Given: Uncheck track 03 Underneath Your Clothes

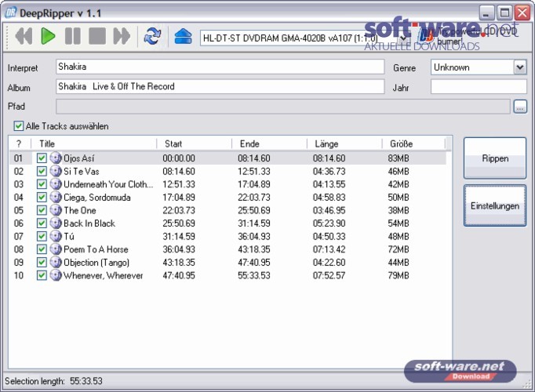Looking at the screenshot, I should (42, 184).
